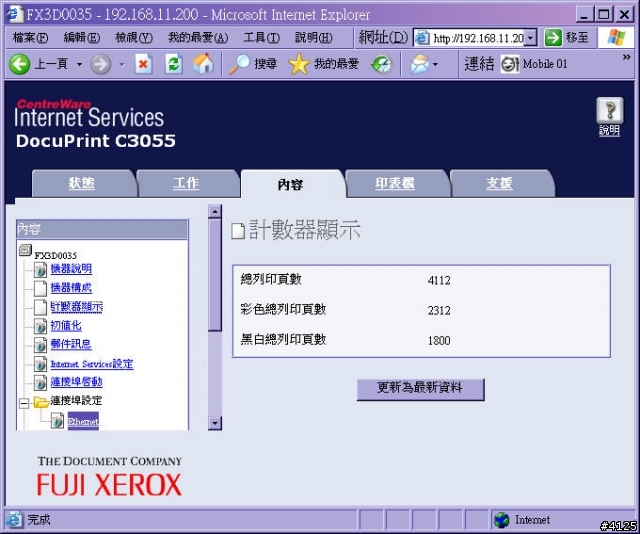The height and width of the screenshot is (534, 640).
Task: Click the 2312 color print count value
Action: (x=439, y=311)
